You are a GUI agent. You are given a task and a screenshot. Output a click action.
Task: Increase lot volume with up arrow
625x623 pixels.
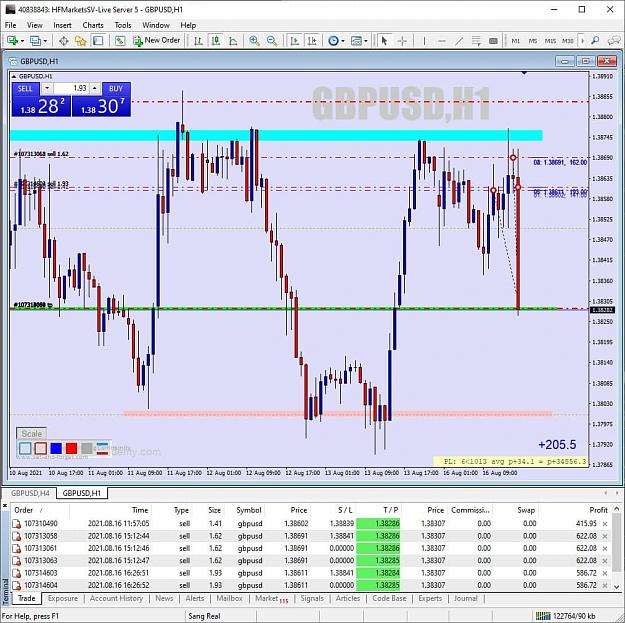95,88
